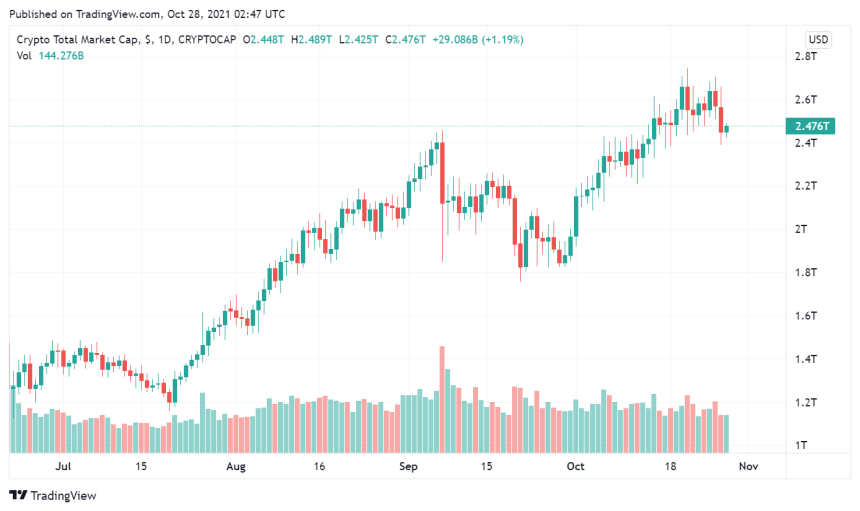Click the Published on TradingView.com caption
860x511 pixels.
[x=147, y=14]
